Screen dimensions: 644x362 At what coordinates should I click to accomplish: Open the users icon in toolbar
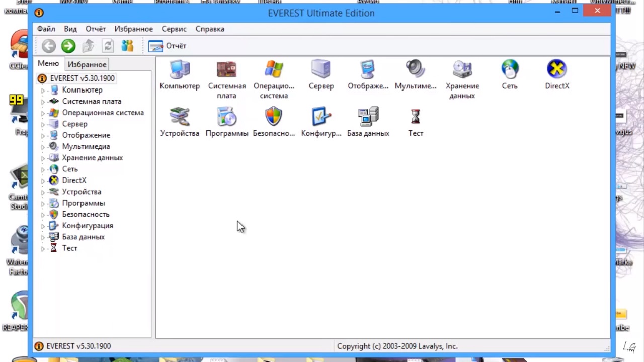(127, 46)
